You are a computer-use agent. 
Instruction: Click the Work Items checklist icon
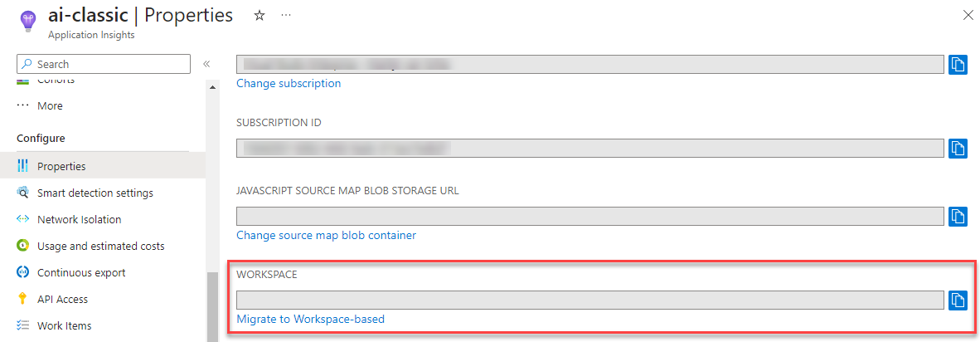[23, 325]
